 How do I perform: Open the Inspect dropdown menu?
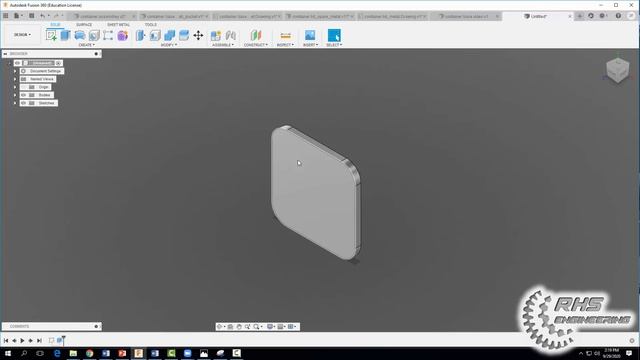[x=285, y=45]
